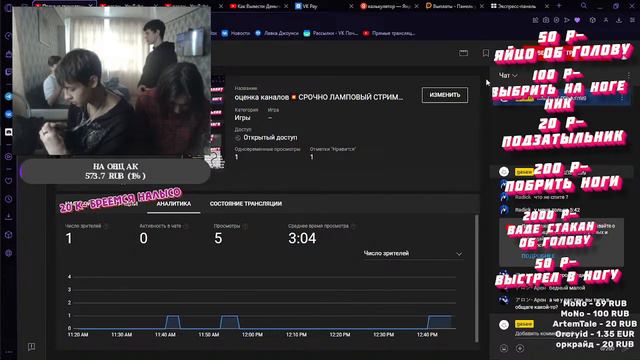This screenshot has width=640, height=360.
Task: Expand the Чат dropdown
Action: click(x=508, y=76)
